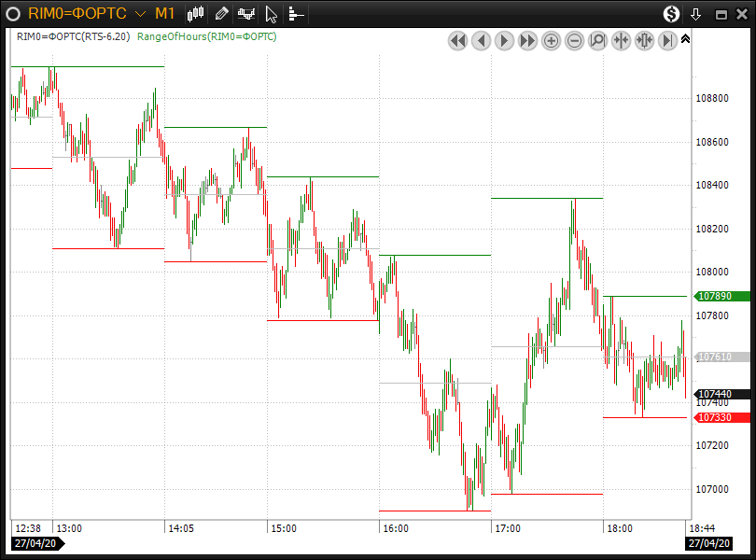Zoom in with the plus button
Viewport: 756px width, 560px height.
(x=552, y=40)
